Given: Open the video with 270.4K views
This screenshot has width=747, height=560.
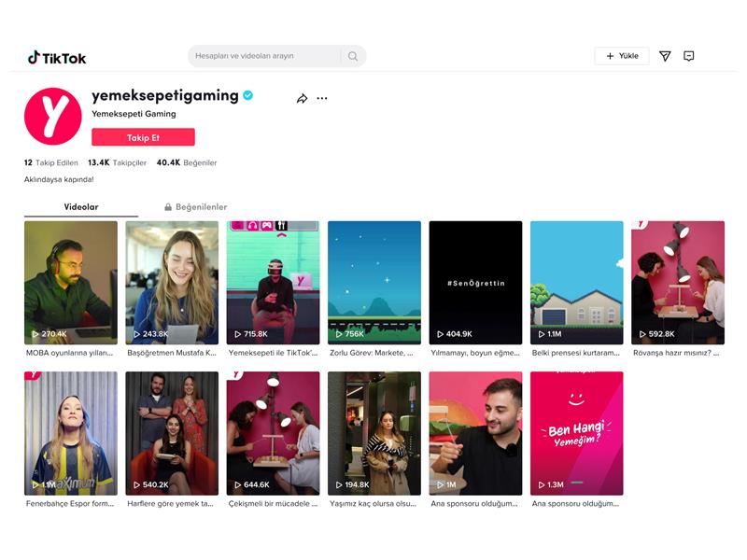Looking at the screenshot, I should coord(71,283).
